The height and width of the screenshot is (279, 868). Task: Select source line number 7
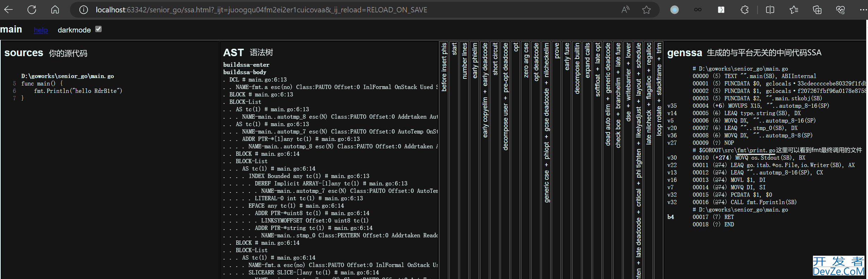(x=14, y=98)
